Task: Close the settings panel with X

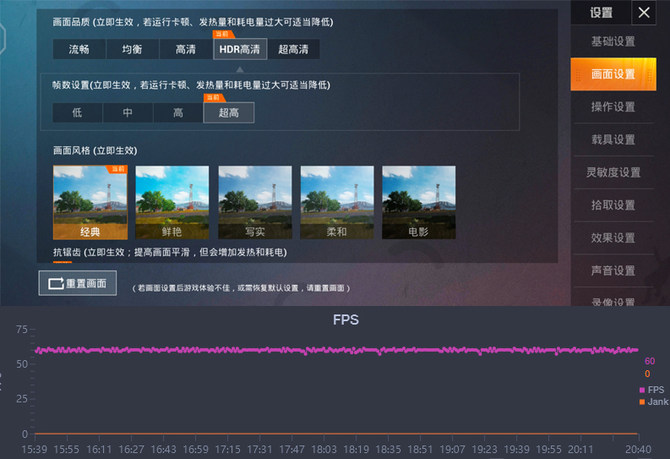Action: point(643,13)
